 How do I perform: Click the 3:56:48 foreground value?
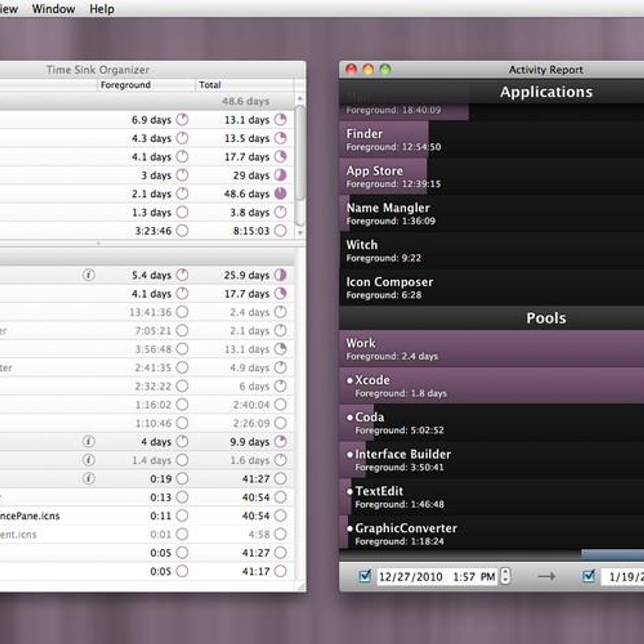point(153,349)
